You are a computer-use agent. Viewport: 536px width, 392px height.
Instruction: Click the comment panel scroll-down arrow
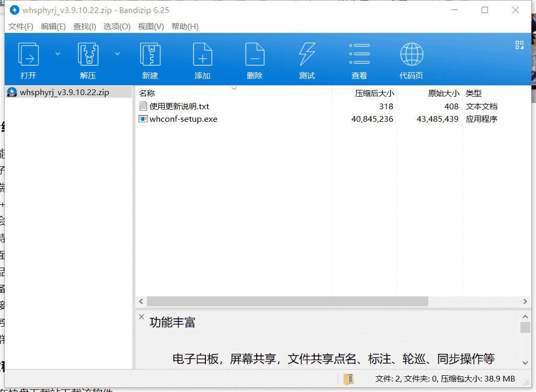526,363
